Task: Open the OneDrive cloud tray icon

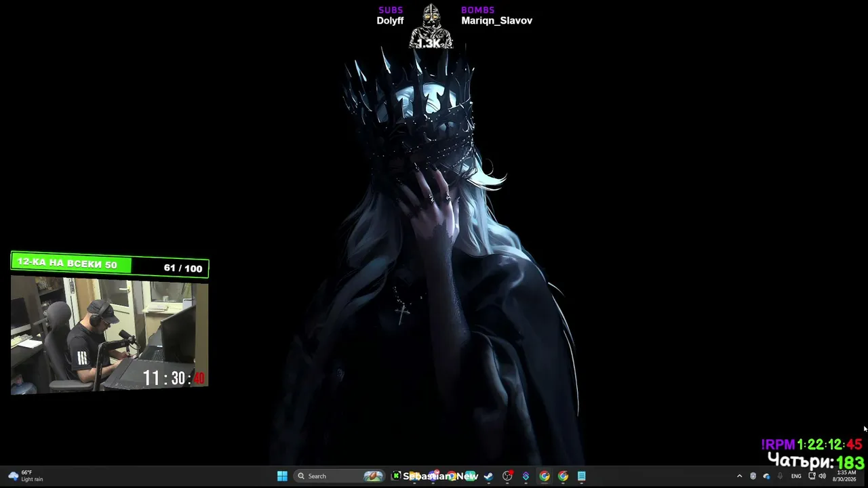Action: 766,476
